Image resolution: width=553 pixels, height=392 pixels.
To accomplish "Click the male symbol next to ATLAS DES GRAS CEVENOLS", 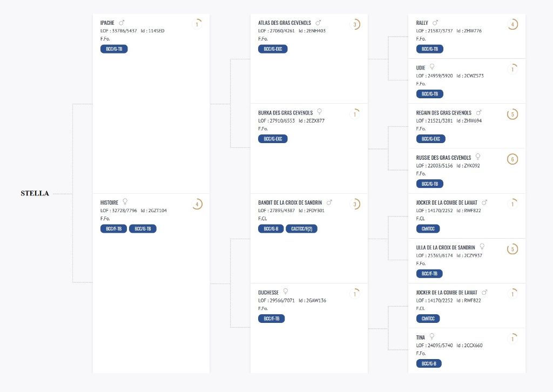I will pyautogui.click(x=318, y=23).
